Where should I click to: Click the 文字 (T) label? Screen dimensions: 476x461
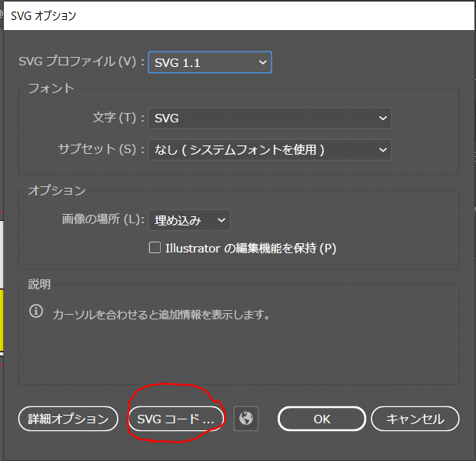(x=118, y=118)
